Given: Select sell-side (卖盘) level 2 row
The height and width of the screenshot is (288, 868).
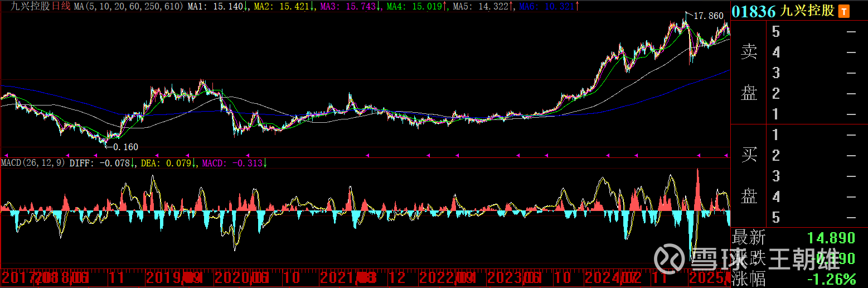Looking at the screenshot, I should [x=814, y=94].
